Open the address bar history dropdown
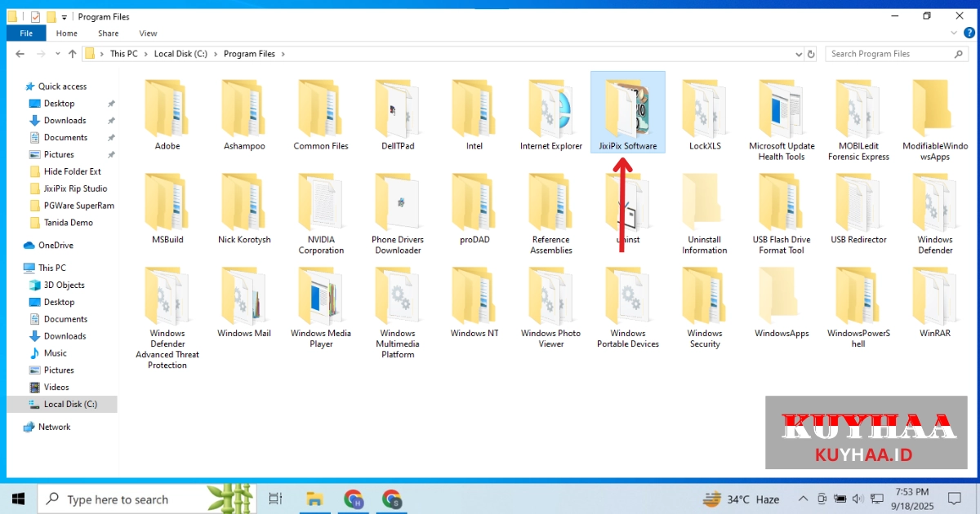 click(x=799, y=54)
